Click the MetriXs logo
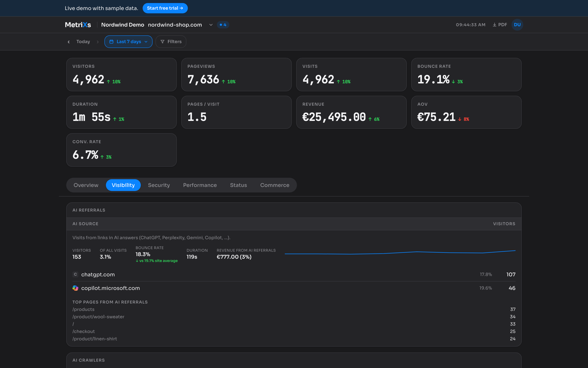 pyautogui.click(x=78, y=25)
